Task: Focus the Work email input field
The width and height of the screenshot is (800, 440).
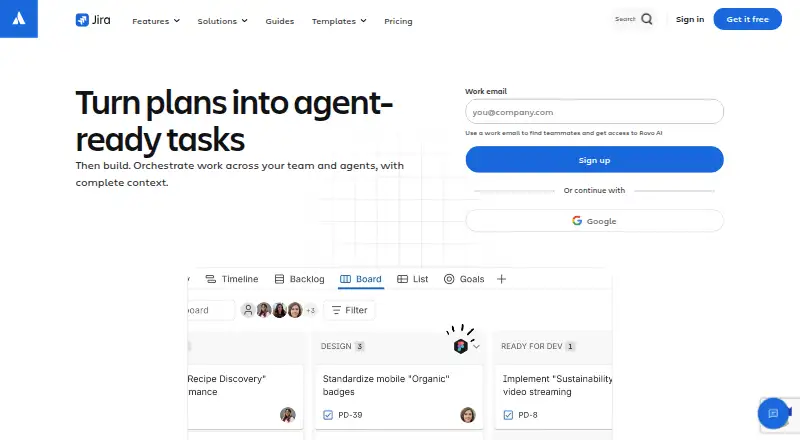Action: [x=594, y=112]
